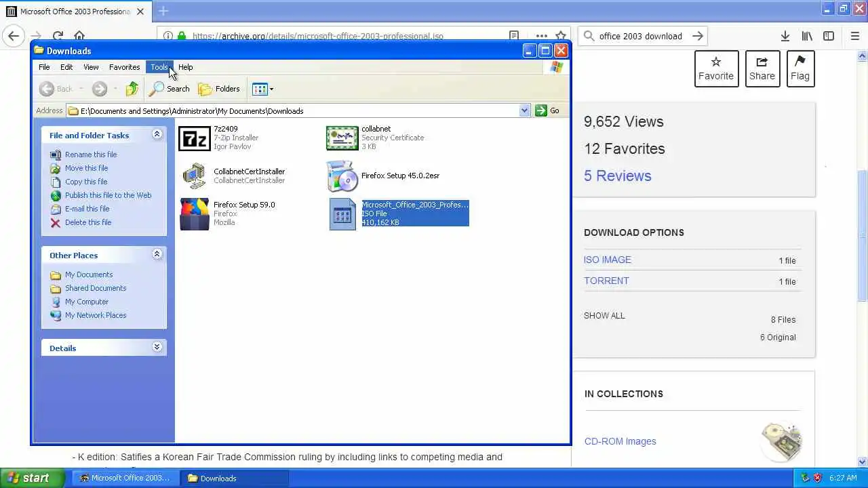Click SHOW ALL download files
Viewport: 868px width, 488px height.
tap(604, 315)
